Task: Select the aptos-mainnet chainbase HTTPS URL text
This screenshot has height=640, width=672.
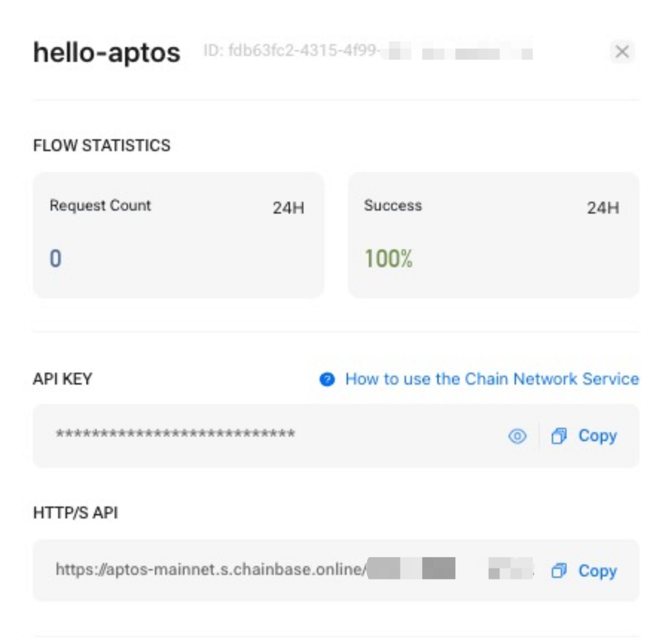Action: point(209,570)
